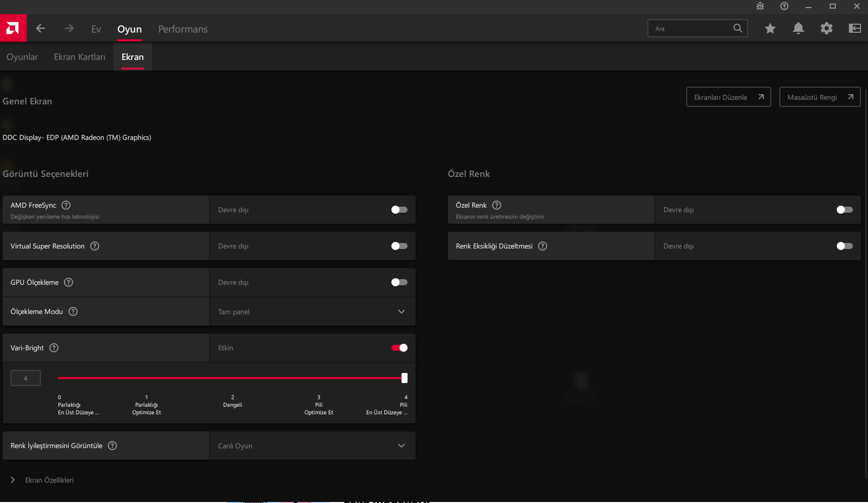
Task: Go back with the left arrow
Action: (x=41, y=28)
